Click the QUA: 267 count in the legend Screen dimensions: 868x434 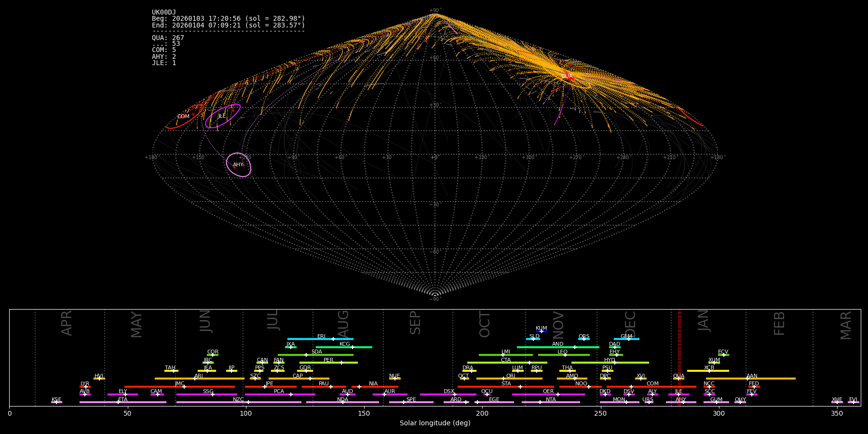[x=168, y=38]
